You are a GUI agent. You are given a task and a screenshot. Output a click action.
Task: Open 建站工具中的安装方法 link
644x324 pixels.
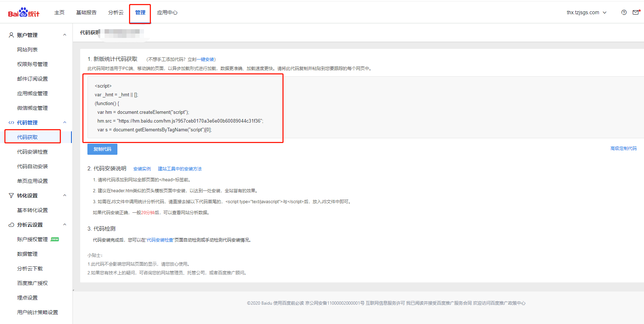coord(180,169)
